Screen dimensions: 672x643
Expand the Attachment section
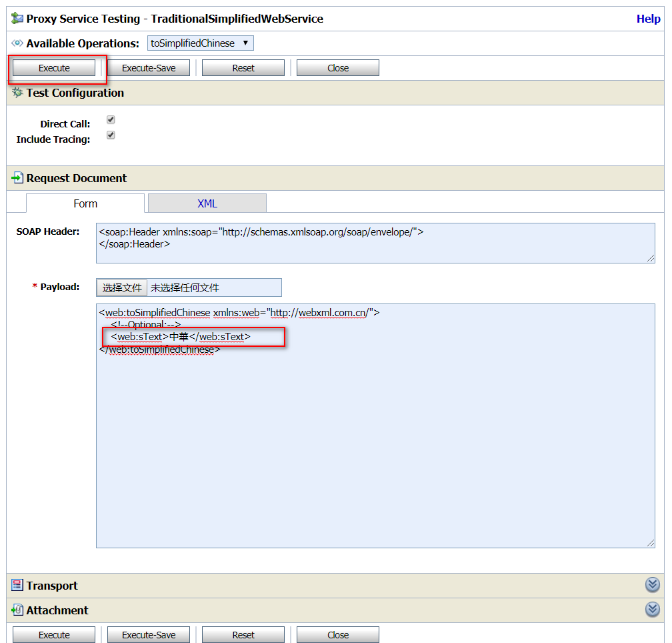coord(652,609)
